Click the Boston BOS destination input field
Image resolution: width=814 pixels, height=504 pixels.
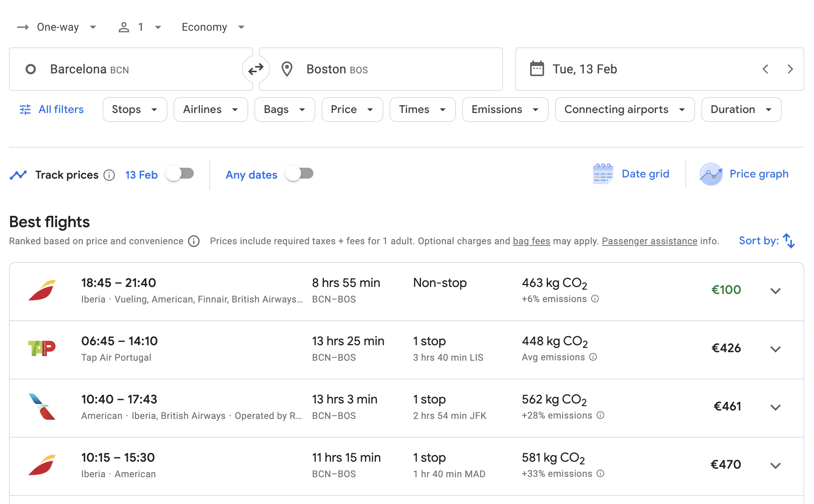384,69
